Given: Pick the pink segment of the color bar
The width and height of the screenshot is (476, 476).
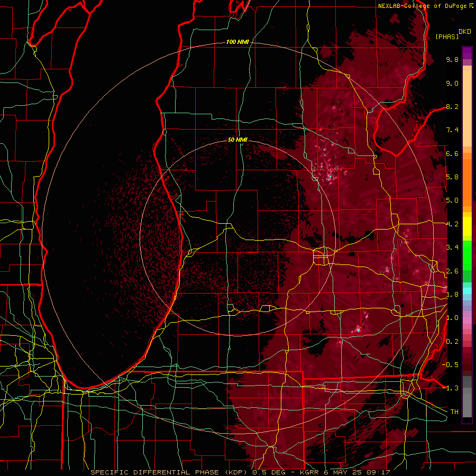Looking at the screenshot, I should pos(467,321).
